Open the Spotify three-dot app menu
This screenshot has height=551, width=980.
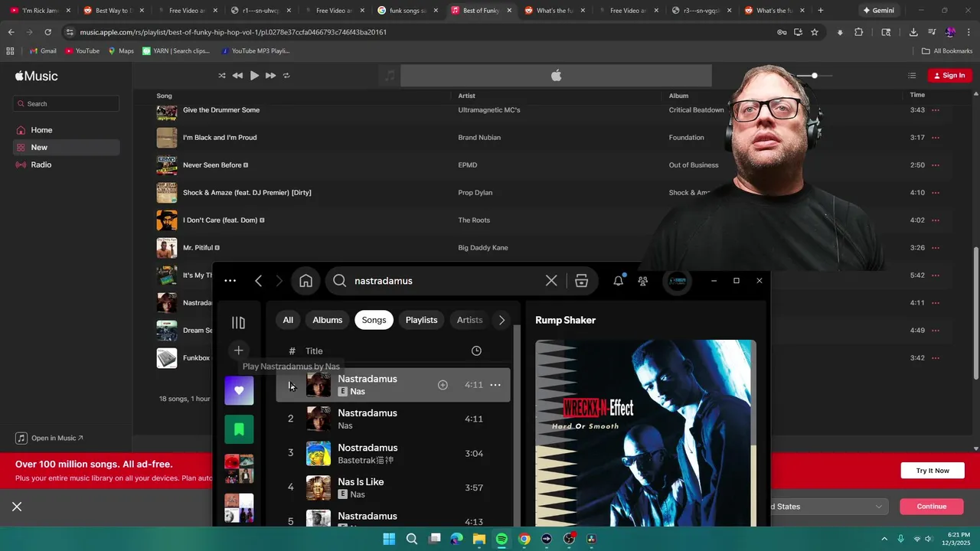[x=230, y=281]
